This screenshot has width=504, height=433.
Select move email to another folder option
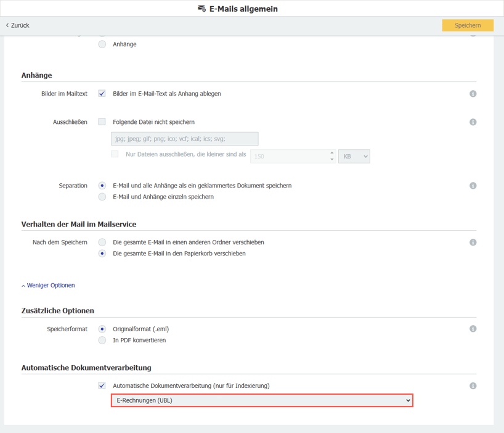pyautogui.click(x=102, y=242)
